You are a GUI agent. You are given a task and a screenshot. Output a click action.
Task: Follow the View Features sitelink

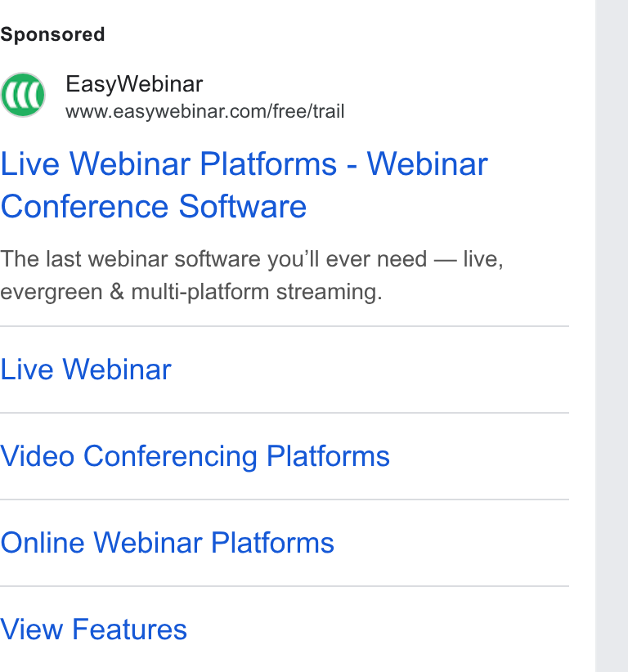[x=93, y=629]
